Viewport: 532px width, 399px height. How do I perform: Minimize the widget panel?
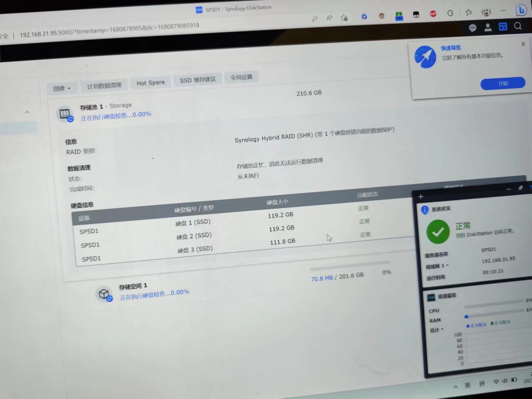pos(509,189)
